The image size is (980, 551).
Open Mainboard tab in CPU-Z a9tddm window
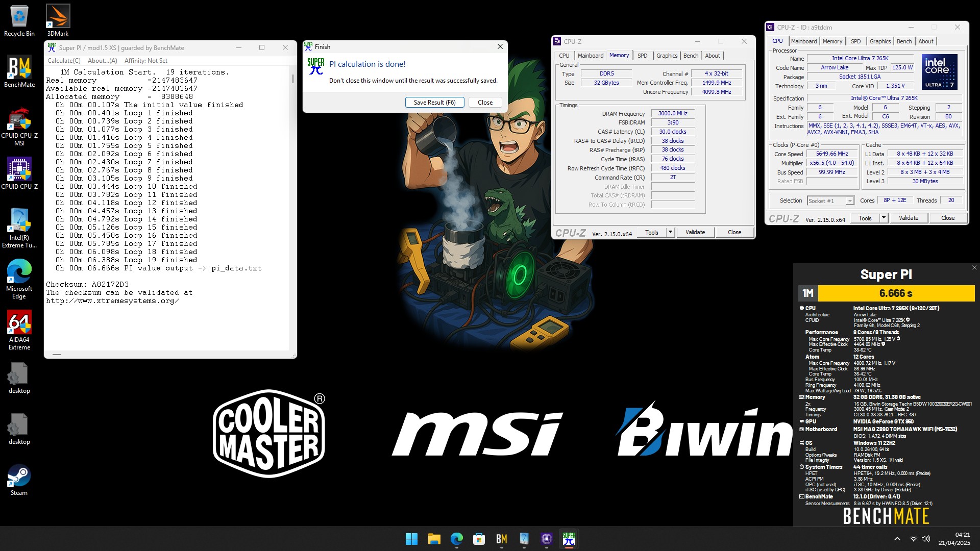click(x=804, y=41)
